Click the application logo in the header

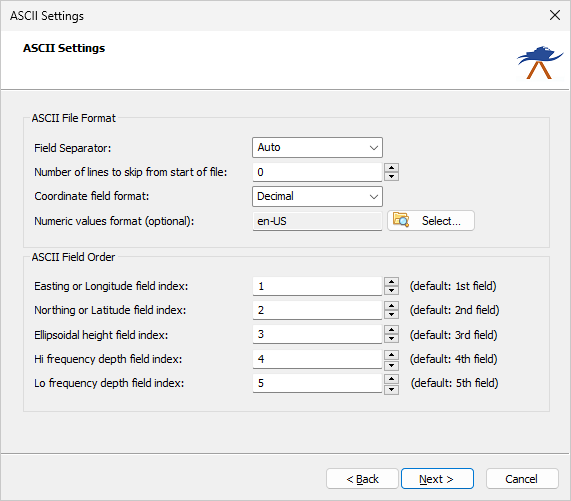(540, 62)
